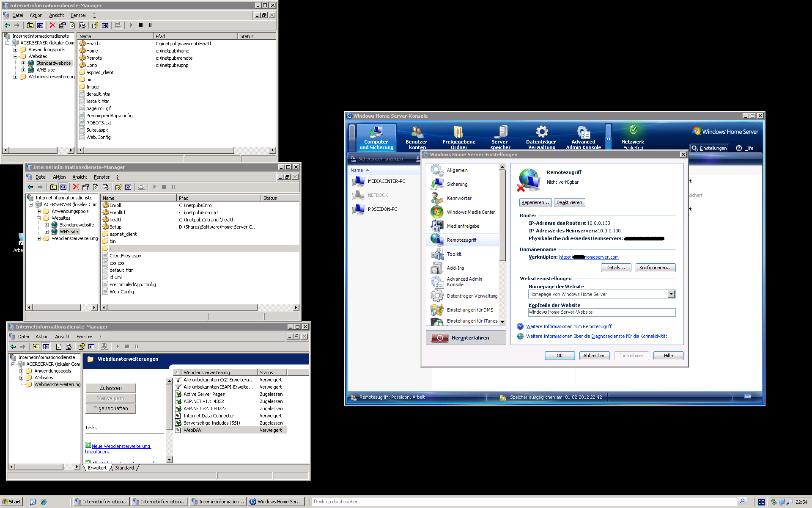Select Kennwörter settings category
Viewport: 812px width, 508px height.
point(459,198)
